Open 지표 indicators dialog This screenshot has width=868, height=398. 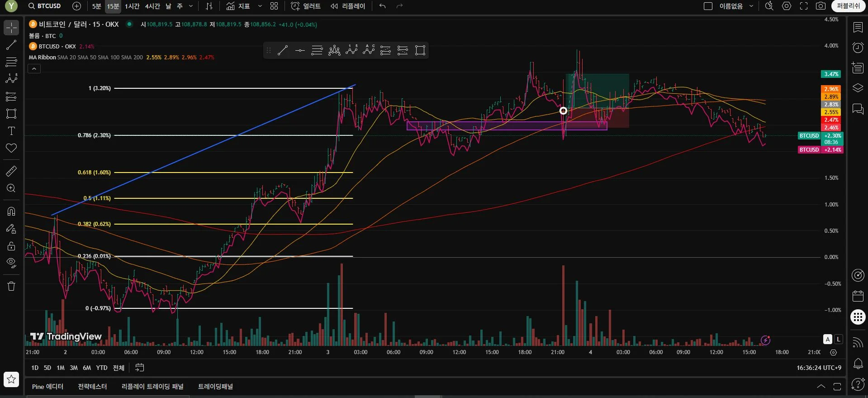click(x=238, y=6)
